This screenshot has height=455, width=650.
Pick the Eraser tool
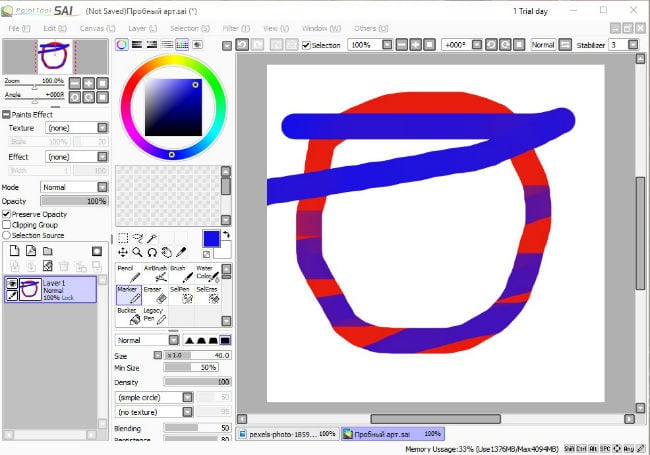click(154, 295)
